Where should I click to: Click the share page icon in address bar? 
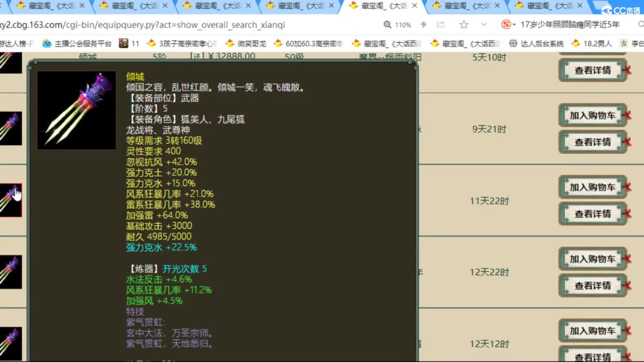coord(441,25)
